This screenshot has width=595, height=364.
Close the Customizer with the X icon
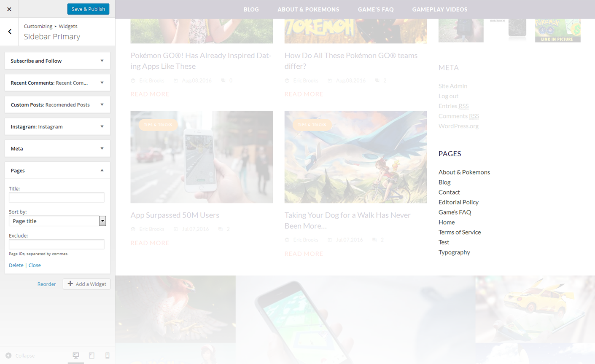pos(9,9)
